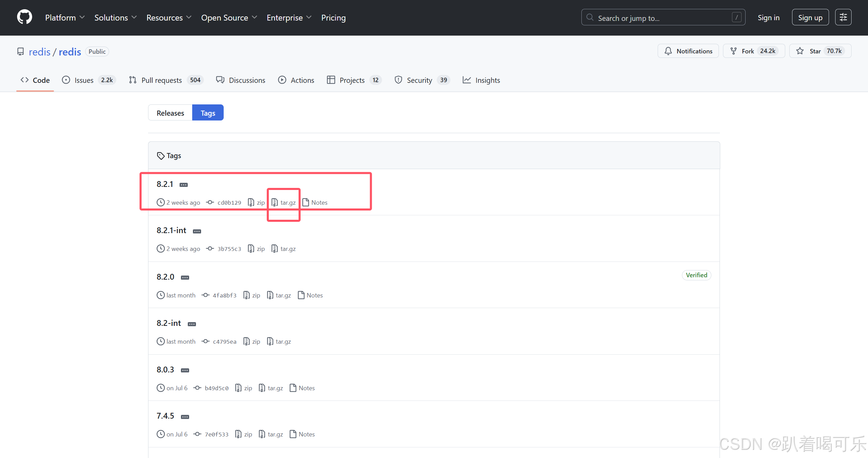Open Notes for tag 8.0.3
Viewport: 868px width, 458px height.
[302, 388]
